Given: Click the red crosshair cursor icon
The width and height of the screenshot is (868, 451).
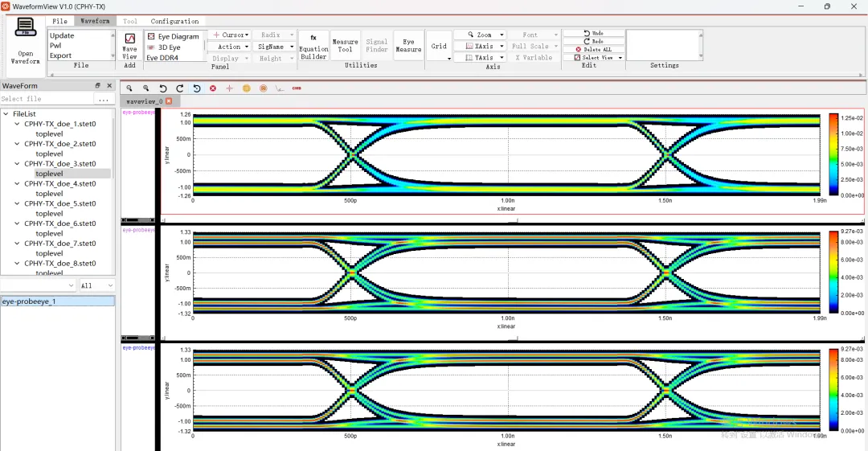Looking at the screenshot, I should (229, 88).
